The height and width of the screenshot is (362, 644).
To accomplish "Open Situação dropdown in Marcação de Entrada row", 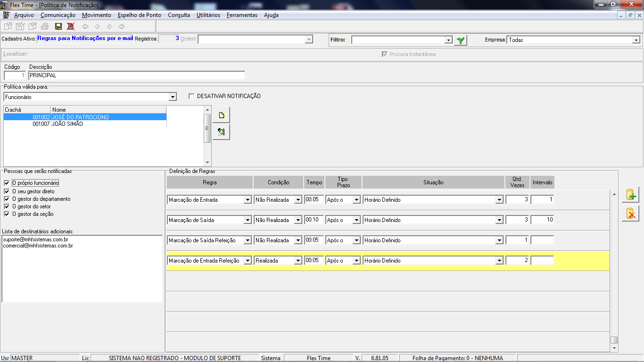I will [x=499, y=200].
